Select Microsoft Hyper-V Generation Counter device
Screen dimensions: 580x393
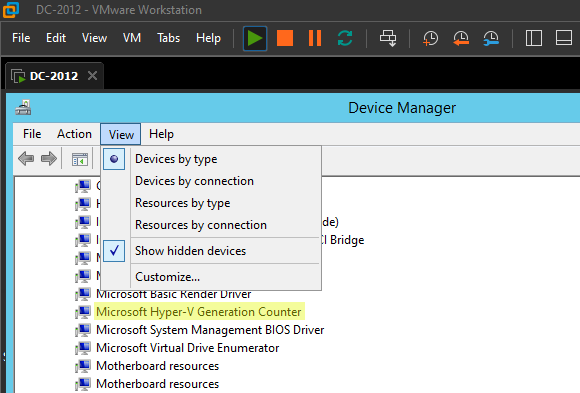[199, 312]
